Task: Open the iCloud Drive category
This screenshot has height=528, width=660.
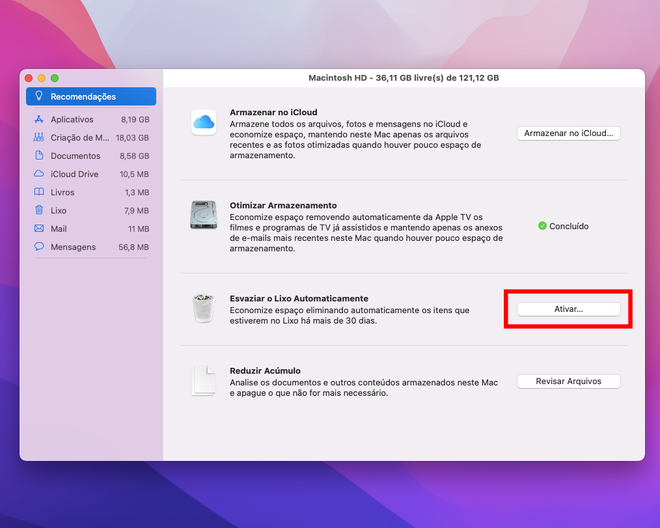Action: [91, 174]
